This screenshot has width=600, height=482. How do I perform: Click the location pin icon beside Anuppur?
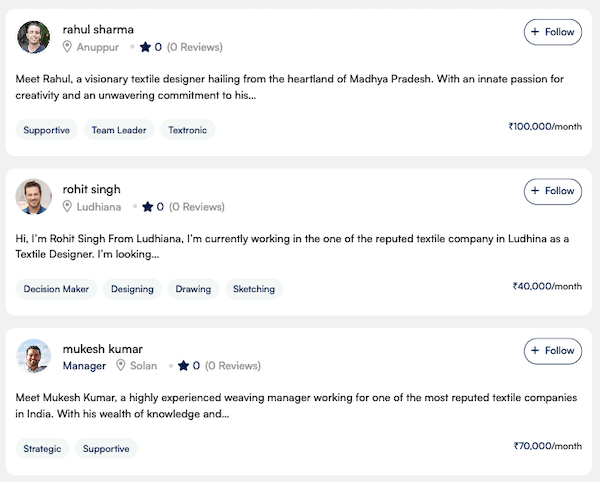coord(68,46)
